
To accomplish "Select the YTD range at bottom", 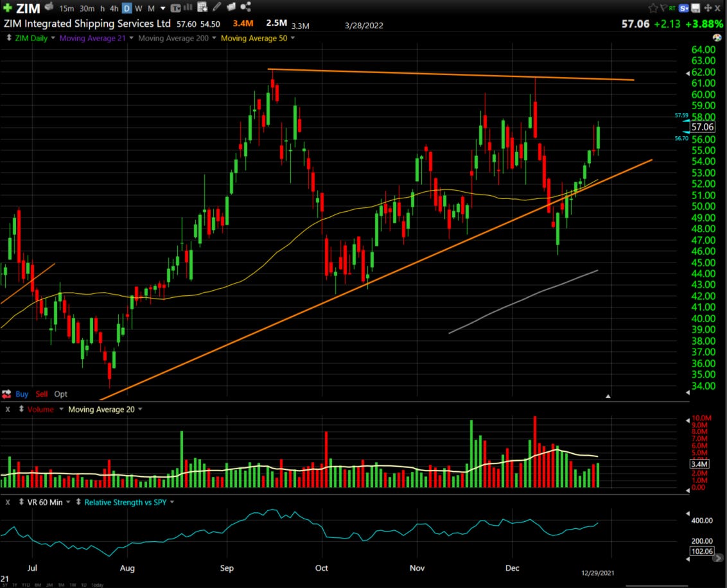I will pos(26,585).
